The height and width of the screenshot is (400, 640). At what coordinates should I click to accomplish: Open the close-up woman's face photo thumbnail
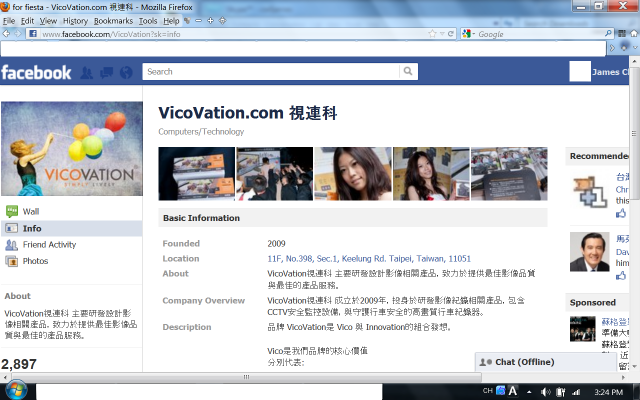353,174
